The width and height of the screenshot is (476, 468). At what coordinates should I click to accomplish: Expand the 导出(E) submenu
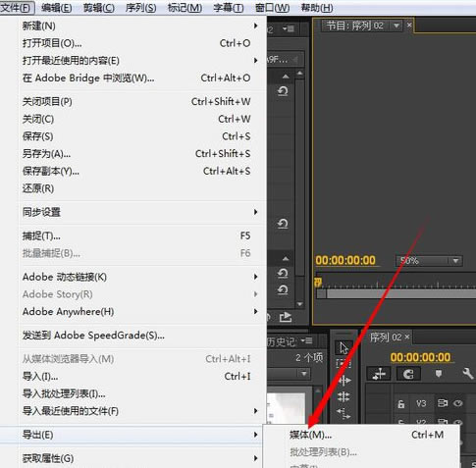pos(132,435)
